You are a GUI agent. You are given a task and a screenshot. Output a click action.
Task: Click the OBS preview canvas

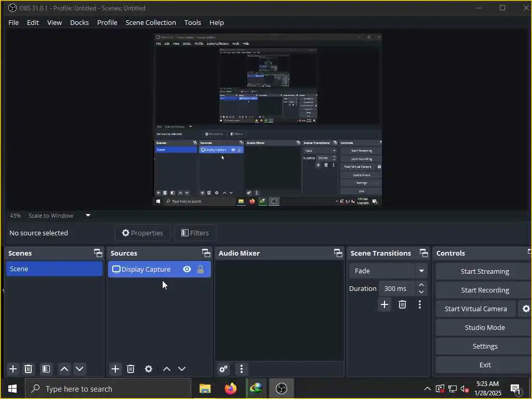coord(268,119)
